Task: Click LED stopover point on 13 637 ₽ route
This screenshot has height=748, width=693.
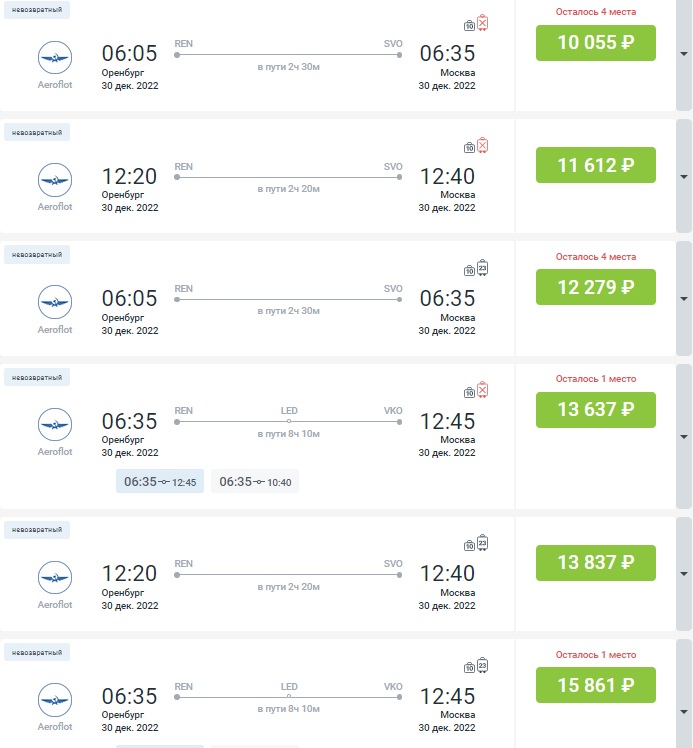Action: click(289, 421)
